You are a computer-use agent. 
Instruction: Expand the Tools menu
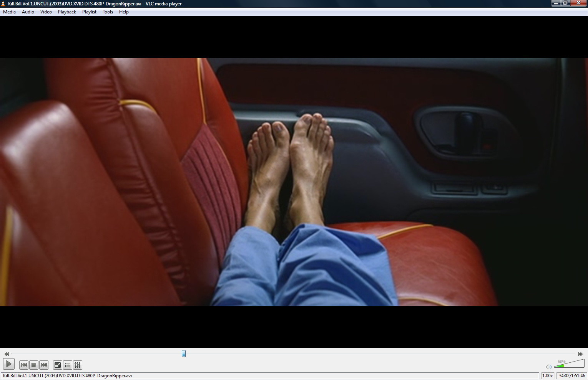[108, 12]
